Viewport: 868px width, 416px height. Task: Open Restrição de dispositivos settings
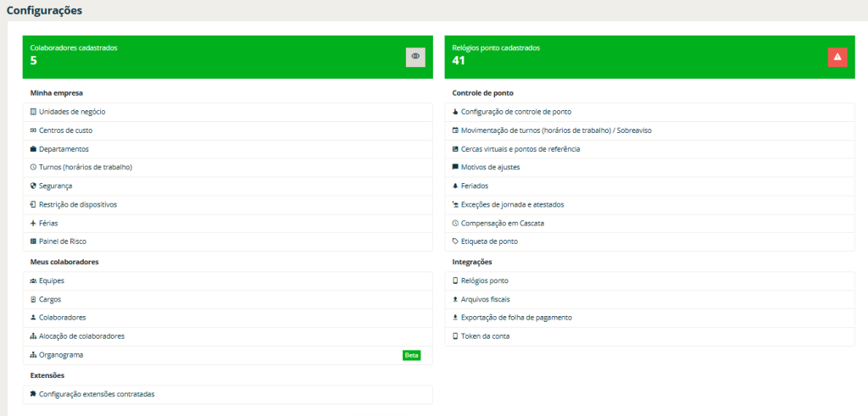pyautogui.click(x=77, y=204)
